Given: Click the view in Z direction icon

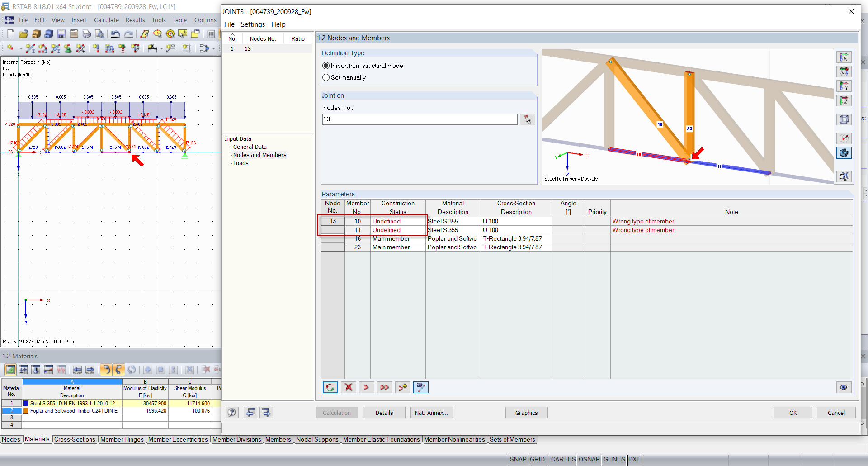Looking at the screenshot, I should pos(844,100).
